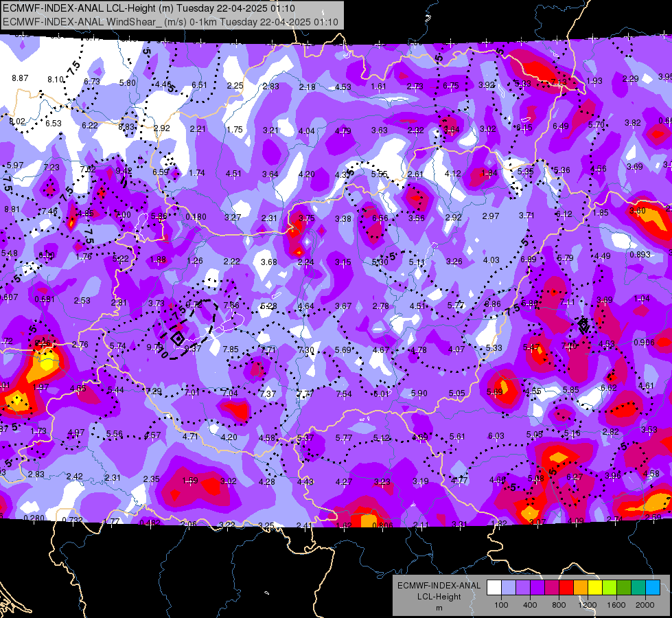Screen dimensions: 672x618
Task: Click the map value 6.03
Action: [x=496, y=436]
